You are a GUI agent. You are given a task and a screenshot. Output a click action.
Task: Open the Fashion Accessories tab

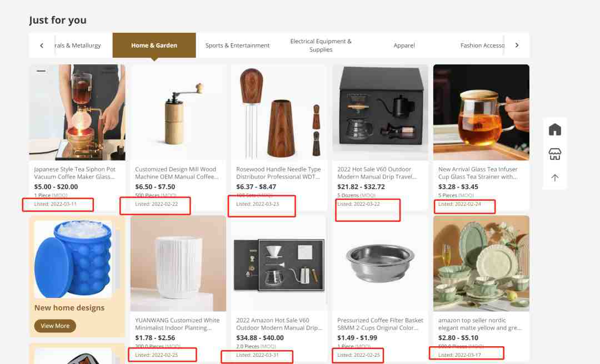tap(482, 45)
